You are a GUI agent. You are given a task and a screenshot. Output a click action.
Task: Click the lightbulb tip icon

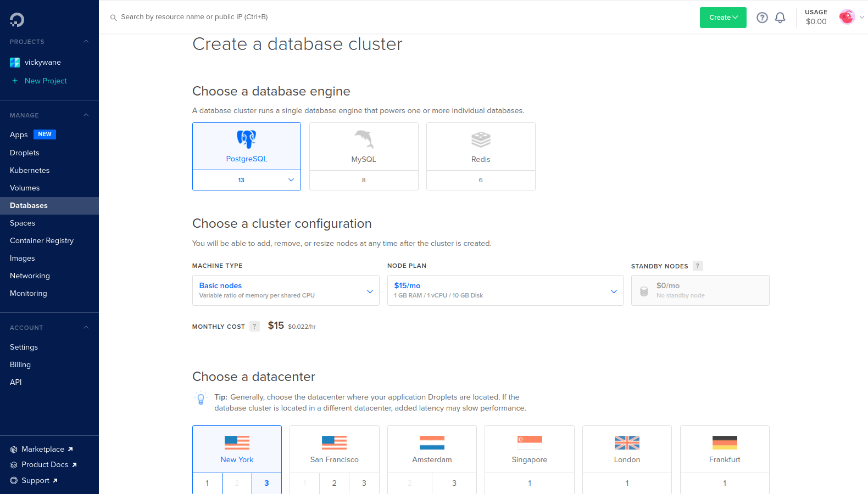[x=201, y=398]
